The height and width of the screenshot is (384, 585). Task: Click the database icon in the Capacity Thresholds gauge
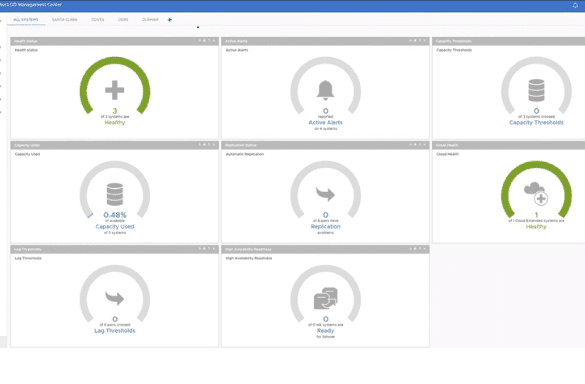[536, 90]
